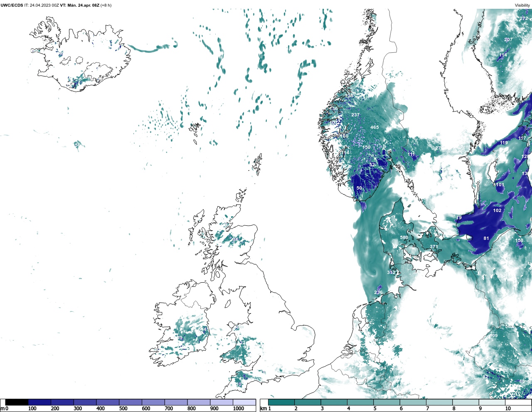Select the '79' value west of Baltic fog
This screenshot has height=412, width=532.
(x=459, y=218)
